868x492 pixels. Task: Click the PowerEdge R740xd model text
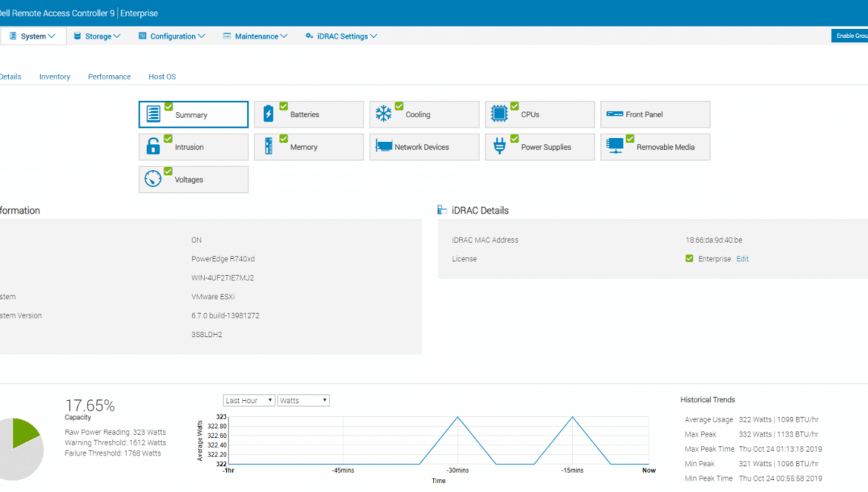(x=223, y=258)
